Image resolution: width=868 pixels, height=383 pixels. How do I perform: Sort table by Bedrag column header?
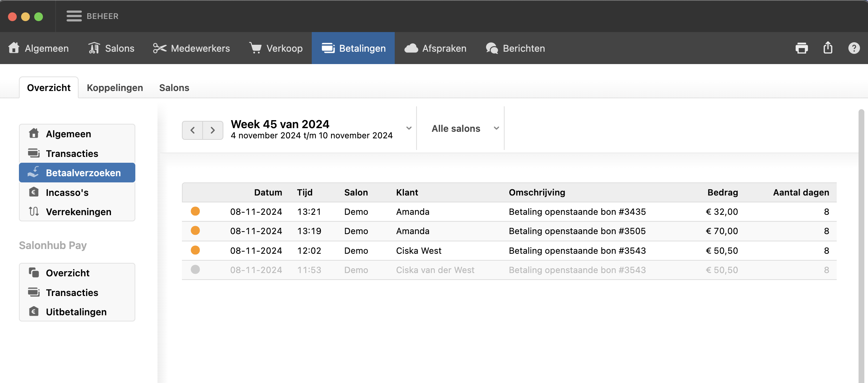[x=722, y=192]
